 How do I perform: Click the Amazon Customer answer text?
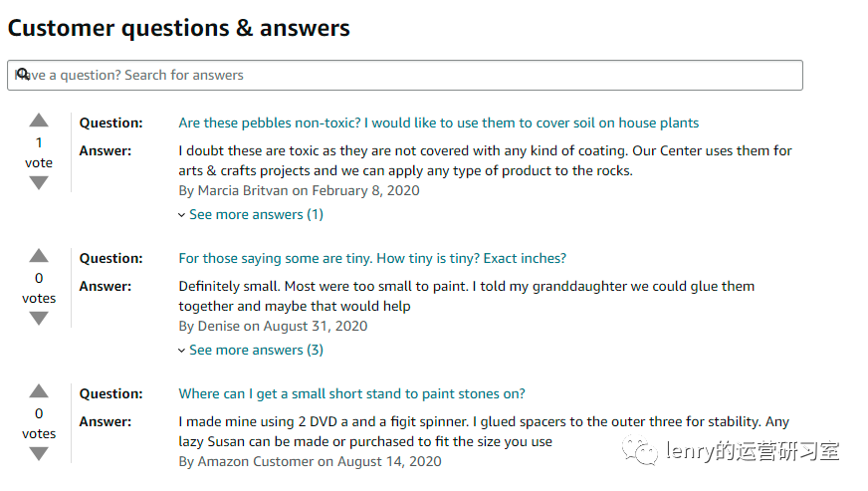click(x=483, y=431)
